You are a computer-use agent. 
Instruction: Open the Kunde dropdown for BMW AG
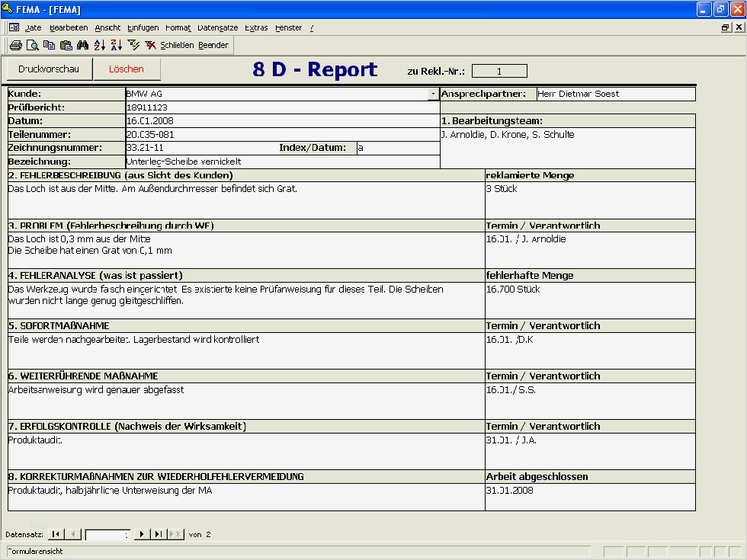pos(433,93)
